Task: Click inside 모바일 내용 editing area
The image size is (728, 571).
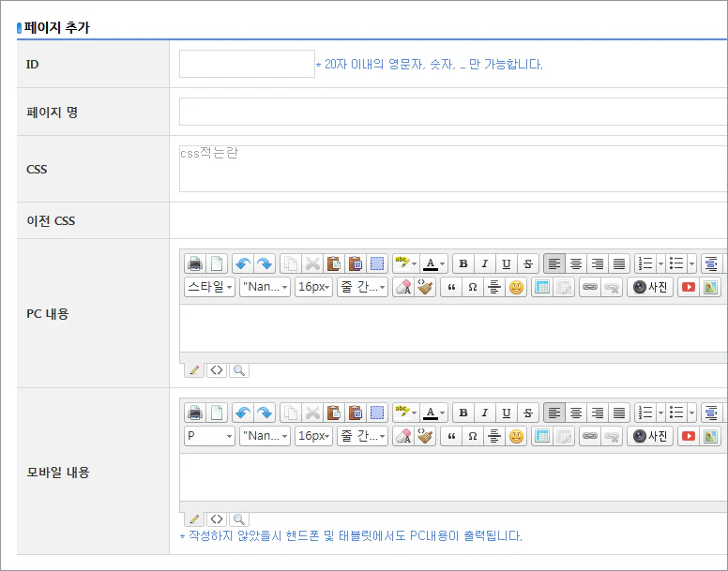Action: coord(453,477)
